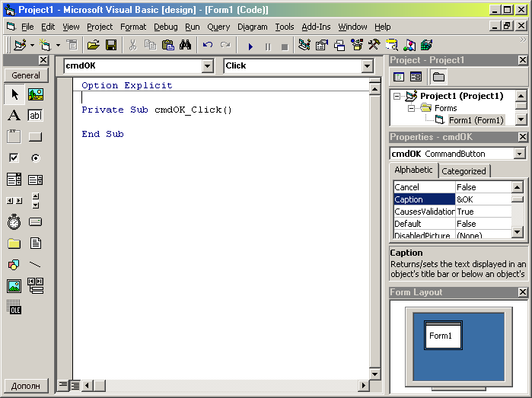Screen dimensions: 532x398
Task: Select the DirListBox folder tool
Action: click(14, 244)
